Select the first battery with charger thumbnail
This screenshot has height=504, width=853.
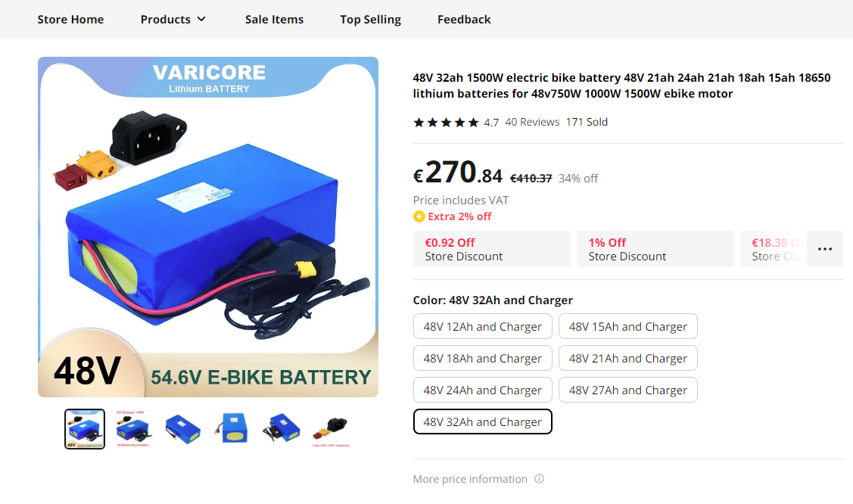tap(85, 429)
